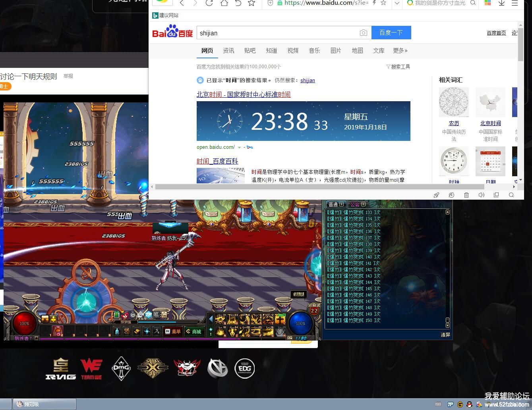This screenshot has width=532, height=410.
Task: Open the address bar dropdown arrow
Action: 397,3
